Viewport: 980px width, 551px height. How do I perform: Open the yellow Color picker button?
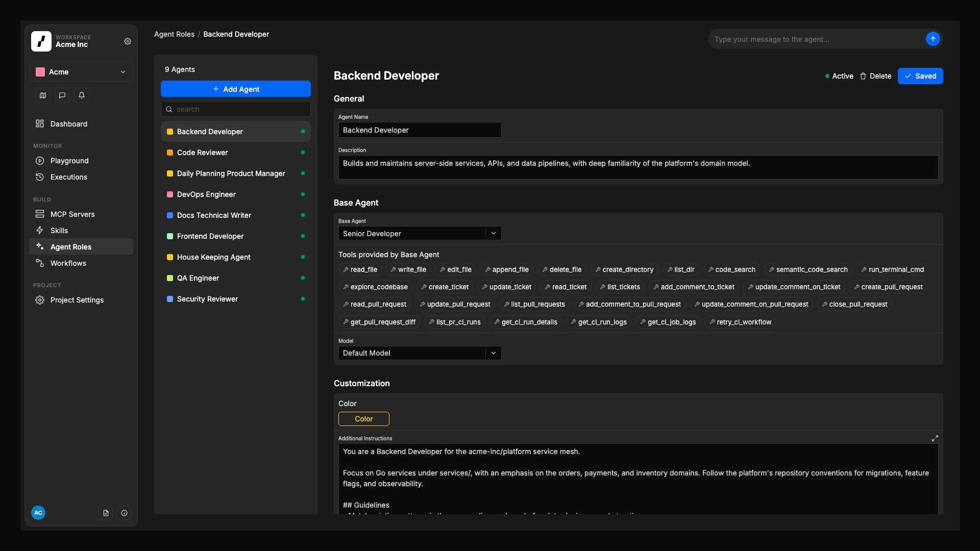click(364, 419)
